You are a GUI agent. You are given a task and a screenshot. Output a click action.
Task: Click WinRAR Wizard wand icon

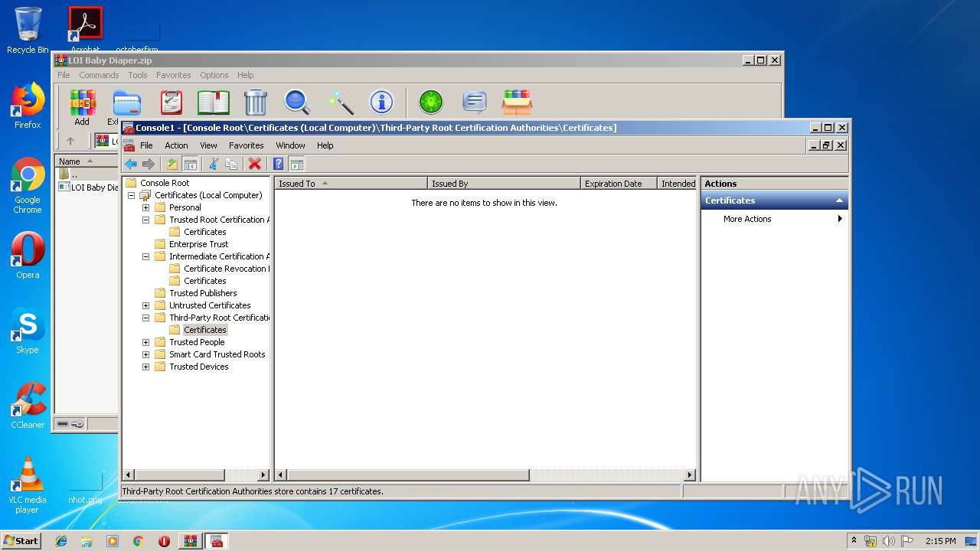click(x=339, y=102)
